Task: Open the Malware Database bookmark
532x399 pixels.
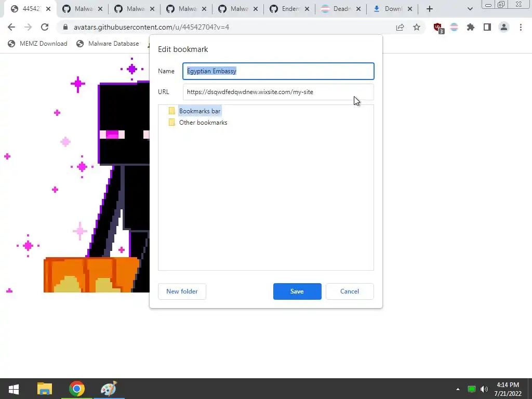Action: coord(108,44)
